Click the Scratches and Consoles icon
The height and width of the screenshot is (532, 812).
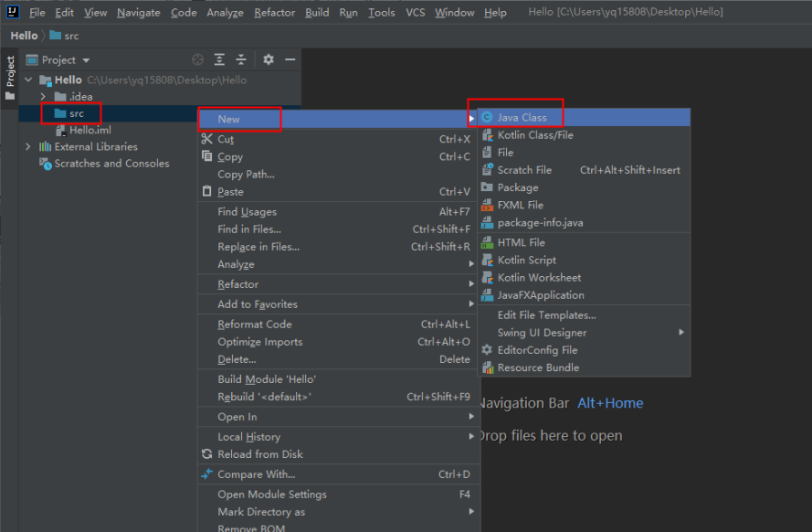click(46, 164)
